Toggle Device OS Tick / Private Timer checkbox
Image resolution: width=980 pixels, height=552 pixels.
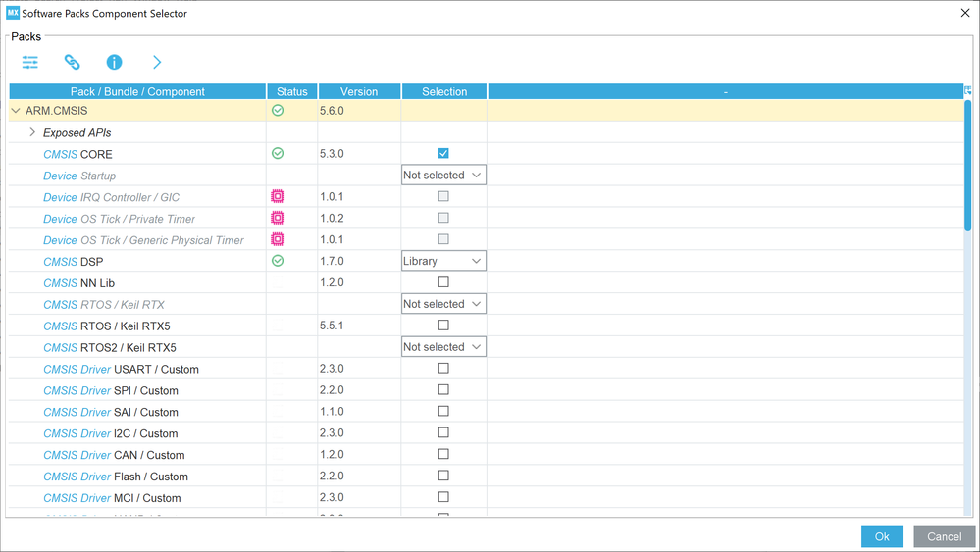tap(443, 218)
